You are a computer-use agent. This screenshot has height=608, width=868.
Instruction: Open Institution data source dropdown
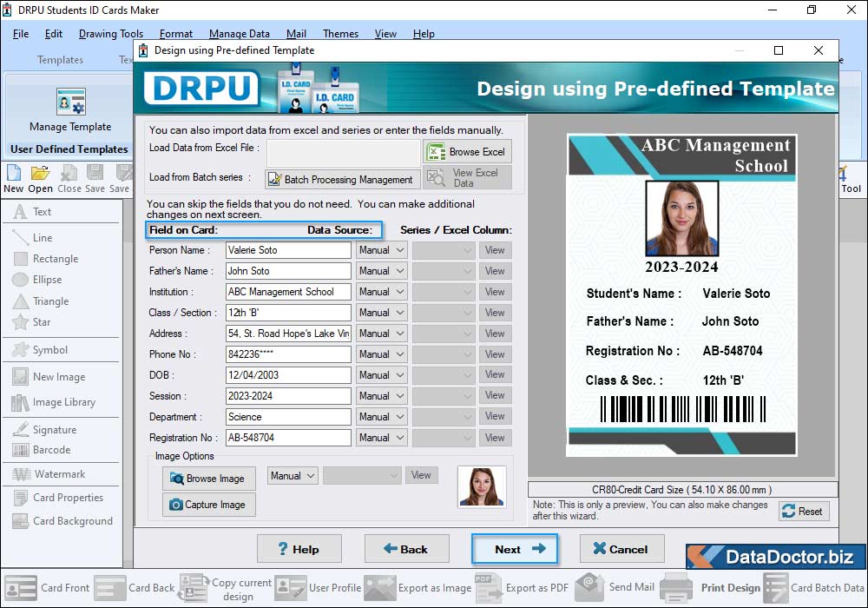pyautogui.click(x=381, y=292)
